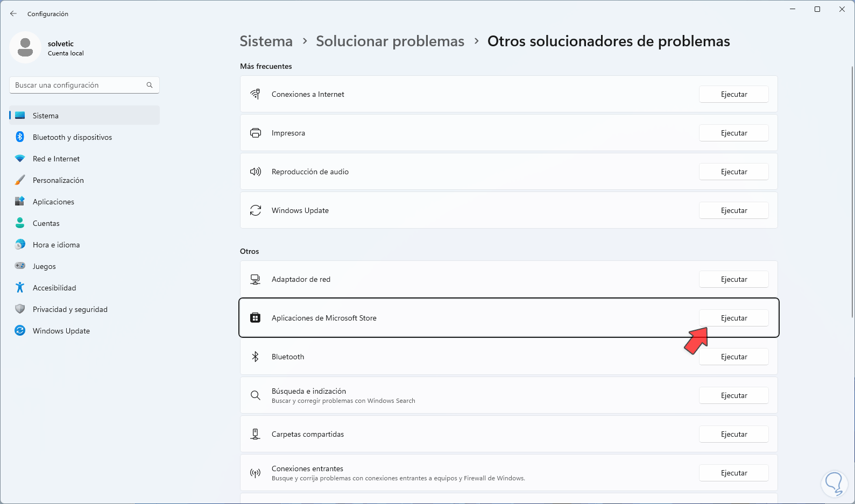The image size is (855, 504).
Task: Click the Bluetooth y dispositivos icon
Action: click(20, 137)
